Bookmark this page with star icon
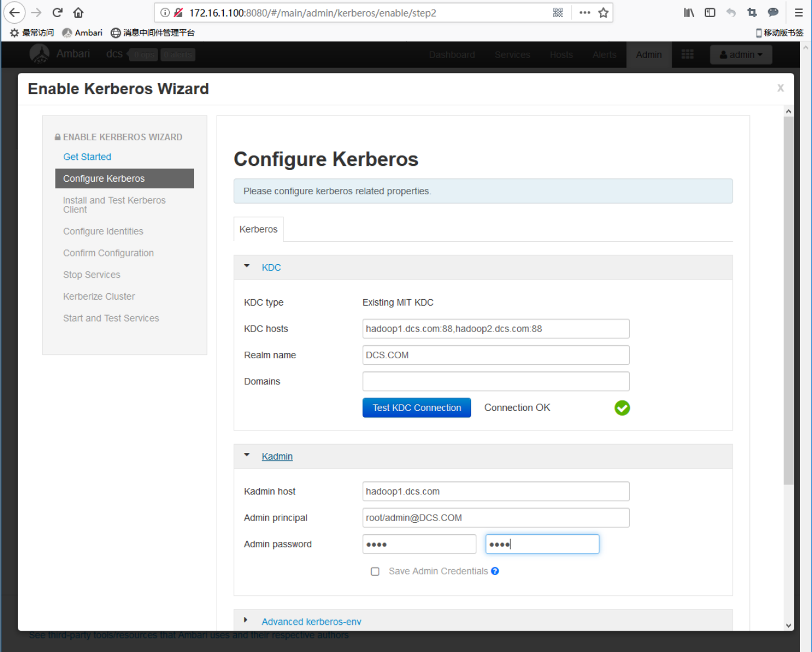The width and height of the screenshot is (812, 652). [603, 12]
